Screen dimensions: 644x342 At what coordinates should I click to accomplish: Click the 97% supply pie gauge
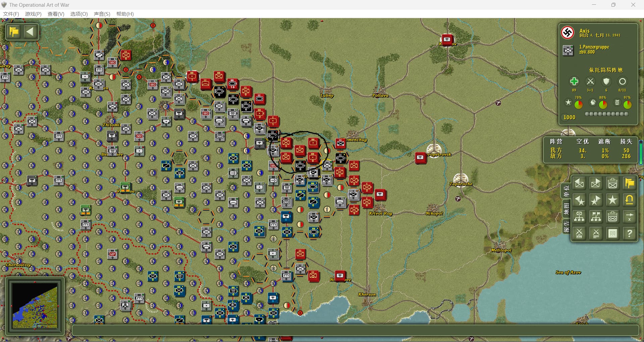pos(627,105)
